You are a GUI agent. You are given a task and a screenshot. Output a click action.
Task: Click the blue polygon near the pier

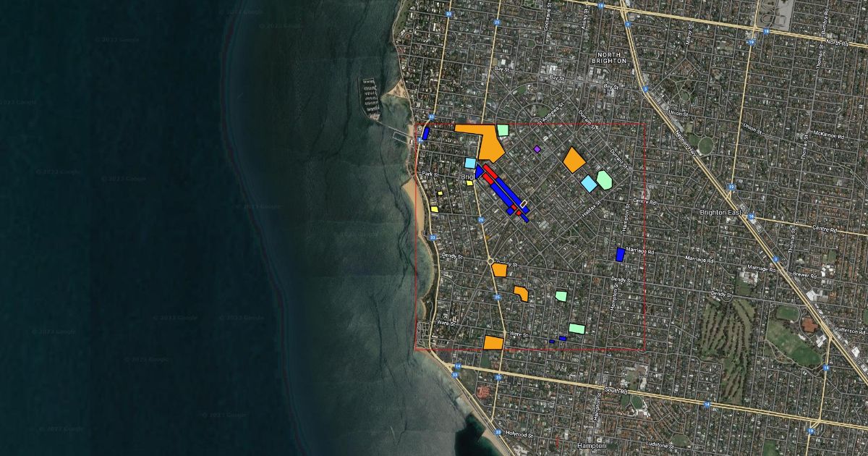click(426, 134)
